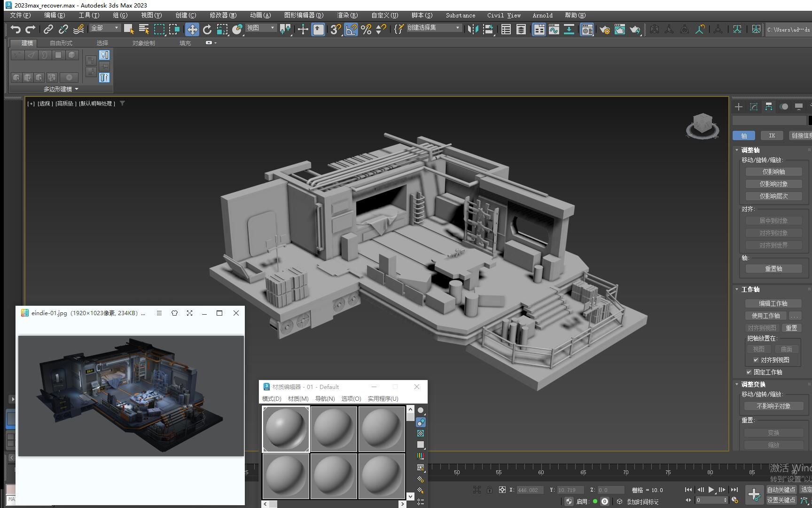The width and height of the screenshot is (812, 508).
Task: Click the Render Production teapot icon
Action: pos(635,29)
